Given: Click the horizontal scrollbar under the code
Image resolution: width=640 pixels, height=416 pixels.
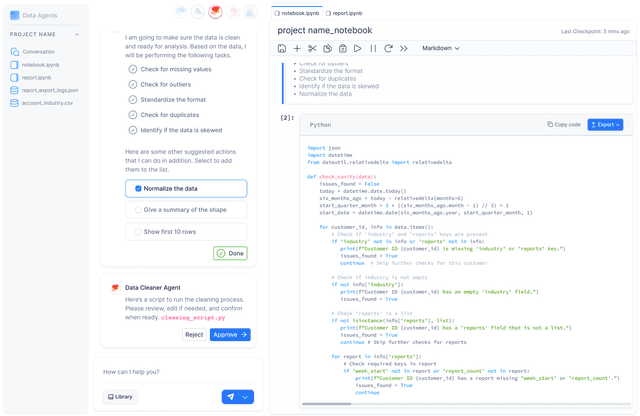Looking at the screenshot, I should point(327,404).
